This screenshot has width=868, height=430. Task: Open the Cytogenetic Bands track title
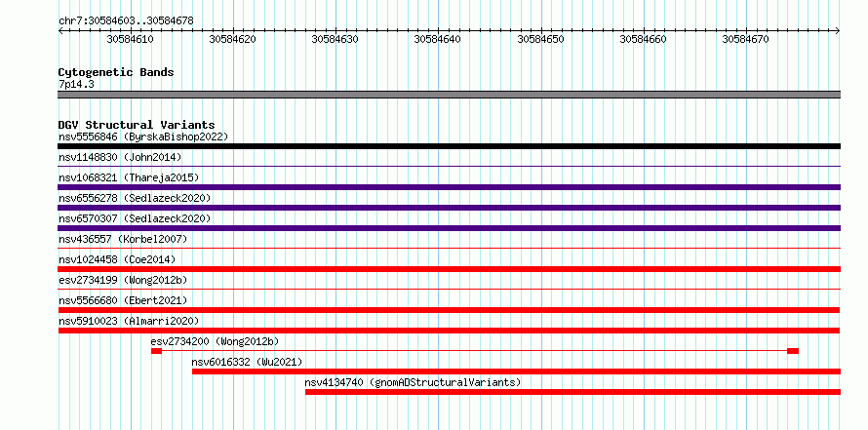pos(116,72)
